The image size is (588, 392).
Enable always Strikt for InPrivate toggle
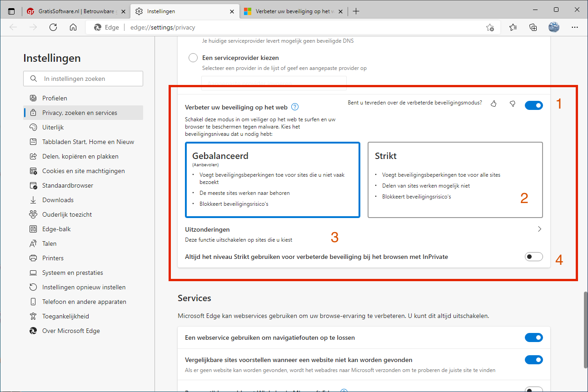point(533,257)
